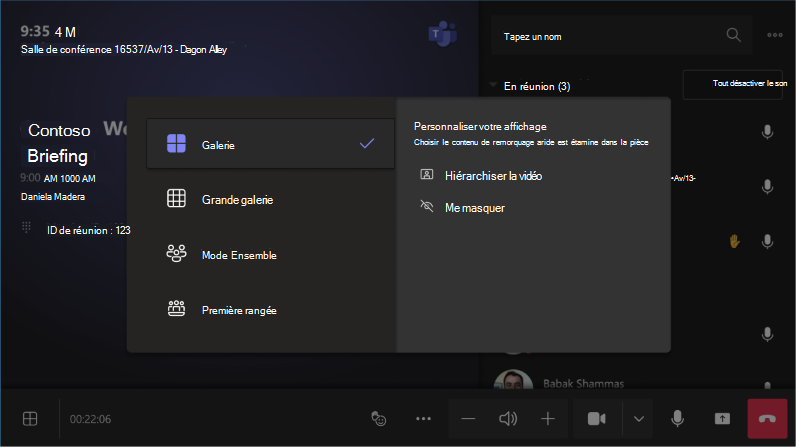Screen dimensions: 796x447
Task: Expand the camera options chevron
Action: [639, 419]
